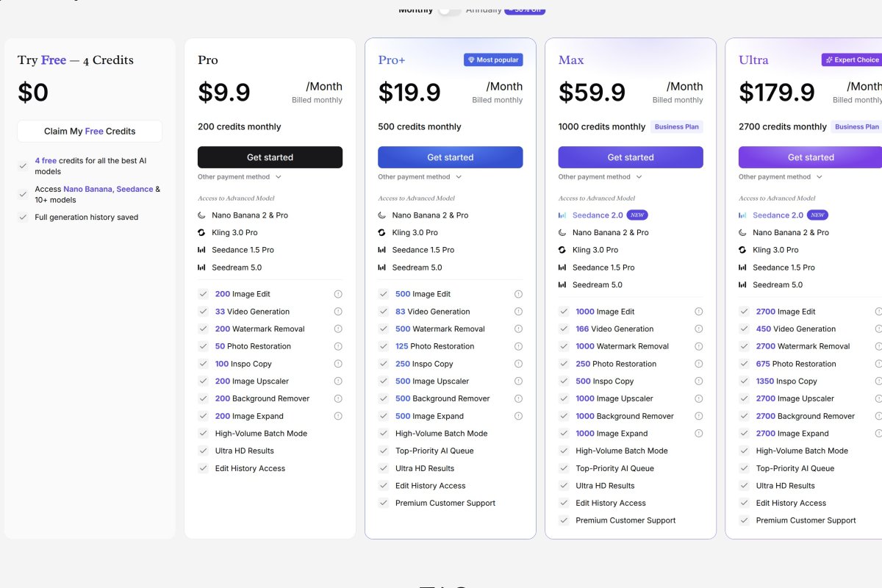Click the diamond icon in Most popular badge
Screen dimensions: 882x588
point(470,60)
